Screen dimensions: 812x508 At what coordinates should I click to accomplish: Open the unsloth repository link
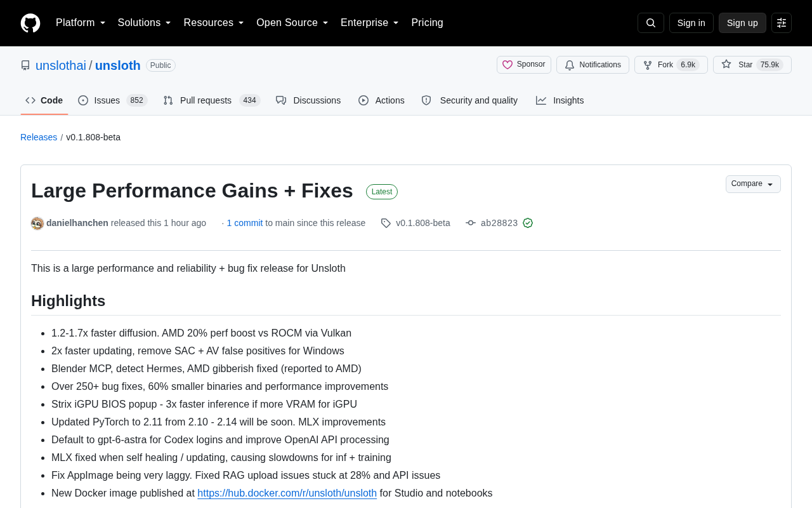(x=118, y=65)
